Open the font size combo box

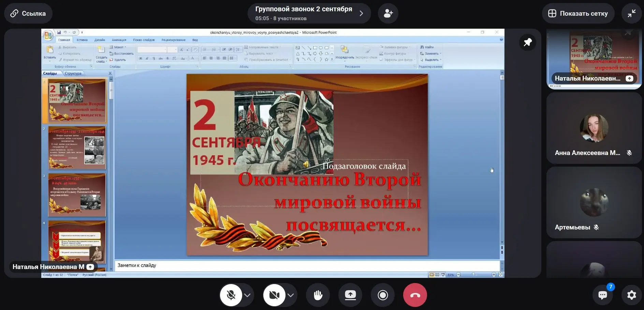(x=172, y=50)
